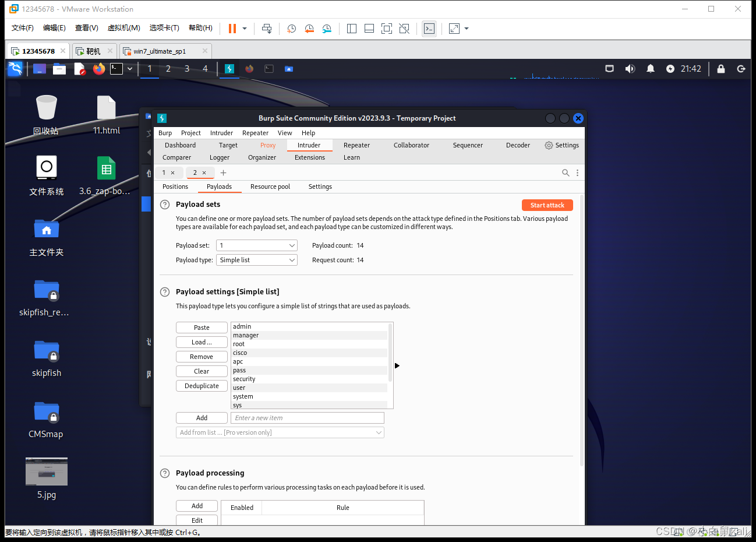Screen dimensions: 756x542
Task: Click the VMware unity mode icon
Action: tap(404, 29)
